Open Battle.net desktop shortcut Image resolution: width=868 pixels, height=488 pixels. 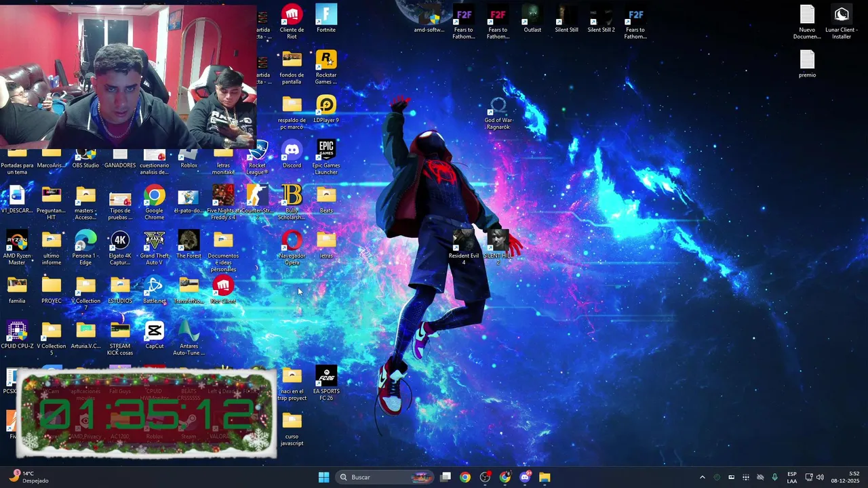point(154,290)
